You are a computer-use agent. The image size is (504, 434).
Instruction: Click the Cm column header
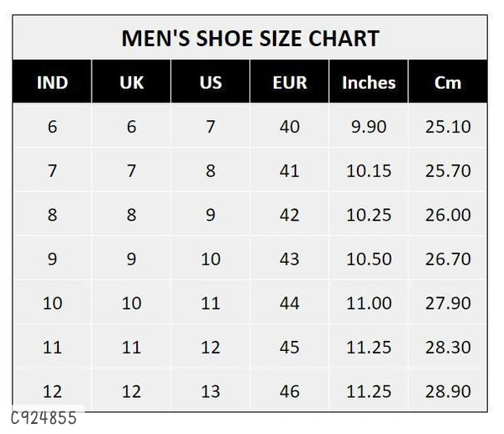(x=447, y=83)
